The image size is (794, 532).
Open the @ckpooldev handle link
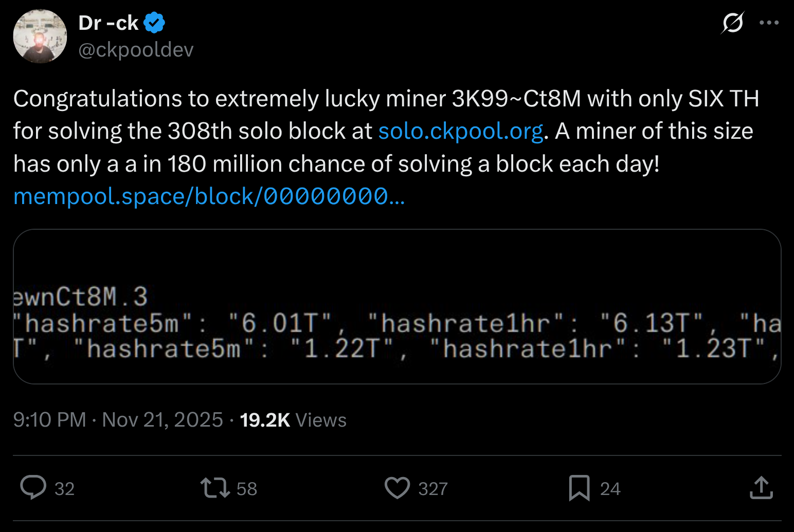pyautogui.click(x=136, y=50)
